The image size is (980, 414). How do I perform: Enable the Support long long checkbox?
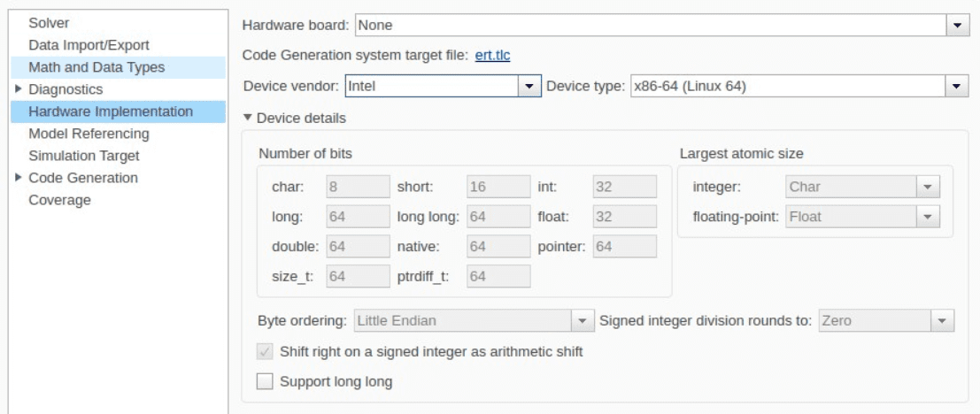266,382
